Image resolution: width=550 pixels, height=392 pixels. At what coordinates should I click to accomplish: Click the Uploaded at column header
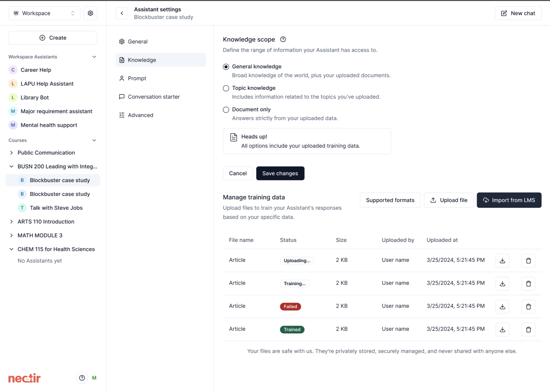tap(442, 240)
